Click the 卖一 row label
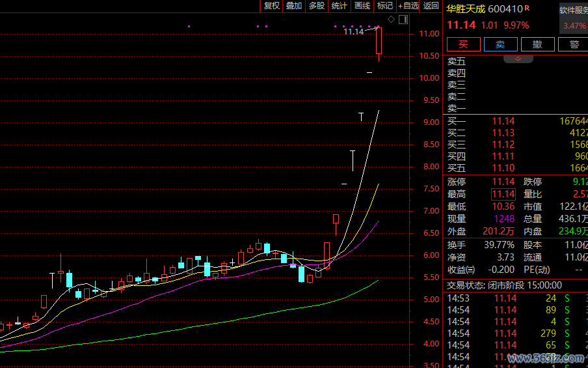This screenshot has height=368, width=588. point(457,109)
